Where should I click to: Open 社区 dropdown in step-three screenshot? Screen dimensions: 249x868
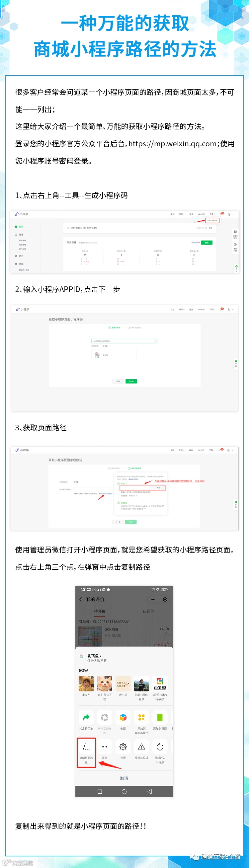pos(181,450)
